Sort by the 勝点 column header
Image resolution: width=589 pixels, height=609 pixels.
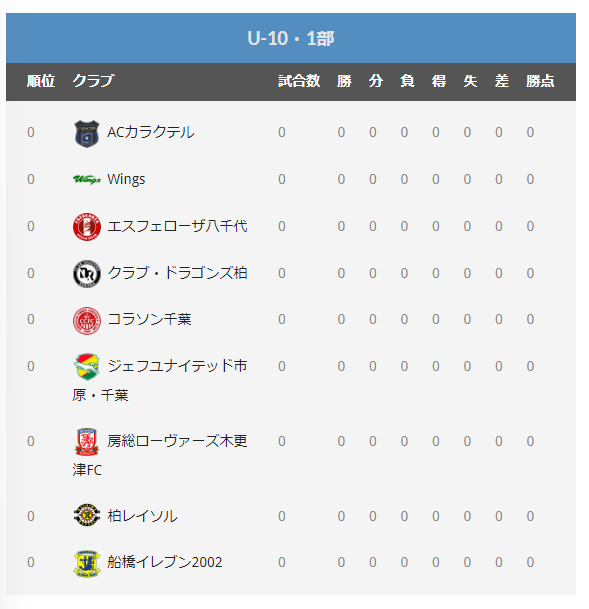(540, 81)
